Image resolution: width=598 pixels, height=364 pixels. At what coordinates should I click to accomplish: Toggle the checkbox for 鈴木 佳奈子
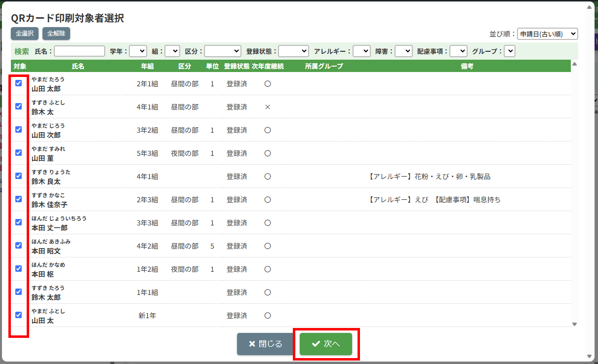[x=19, y=199]
